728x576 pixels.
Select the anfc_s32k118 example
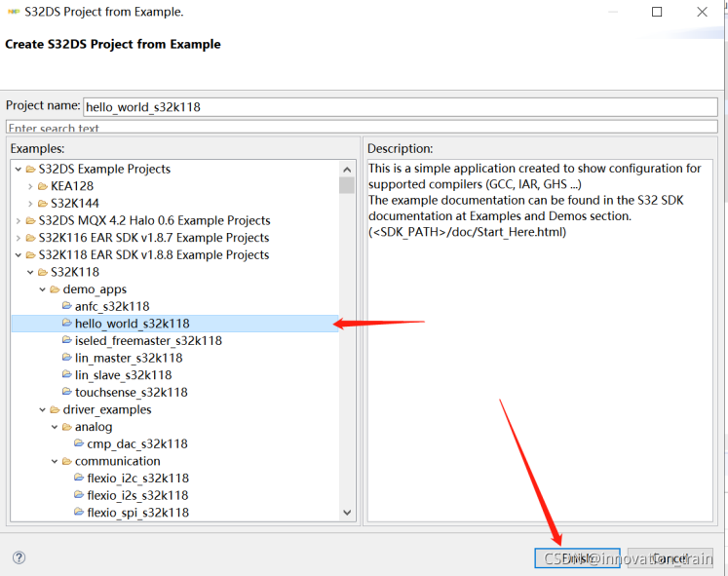112,306
